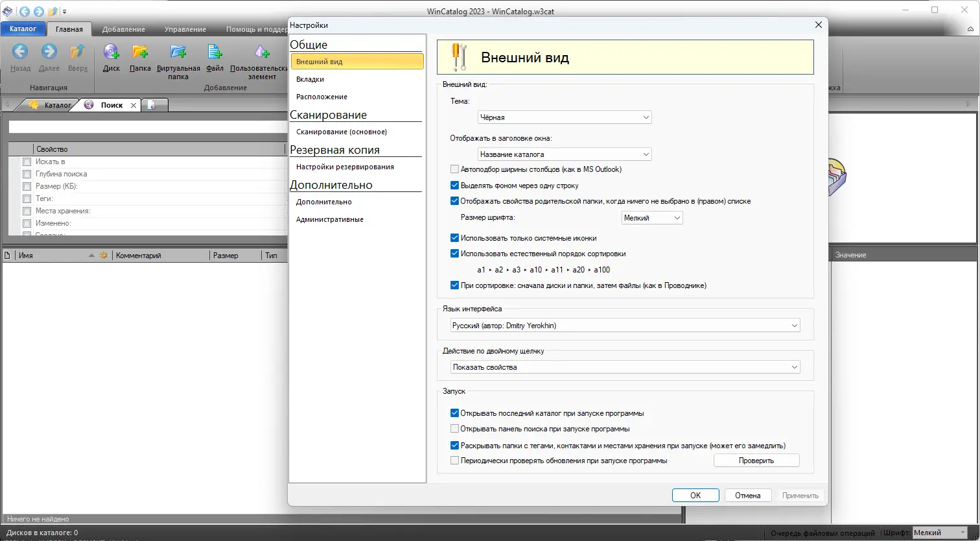This screenshot has height=541, width=980.
Task: Click the Далее ribbon button
Action: 49,58
